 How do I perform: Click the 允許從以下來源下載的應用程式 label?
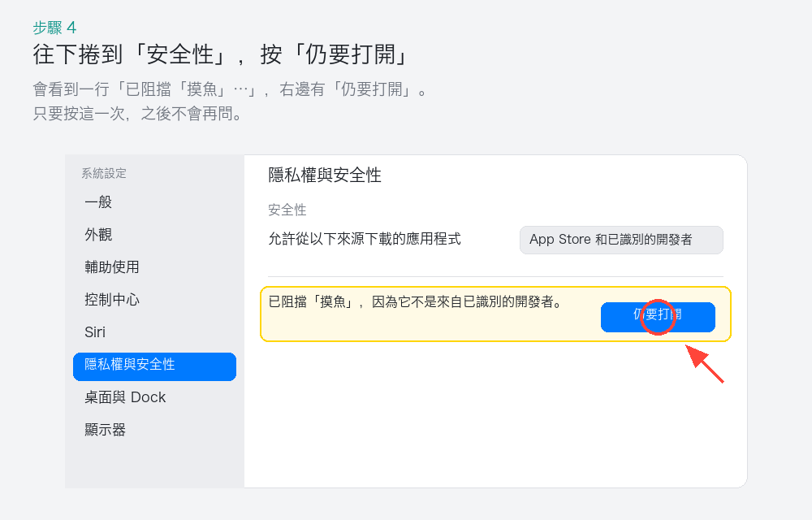(365, 239)
